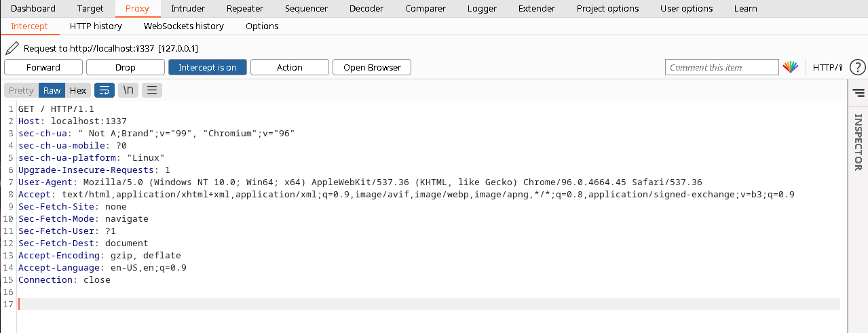Click the Accept-Language header line
The image size is (868, 333).
(x=102, y=267)
